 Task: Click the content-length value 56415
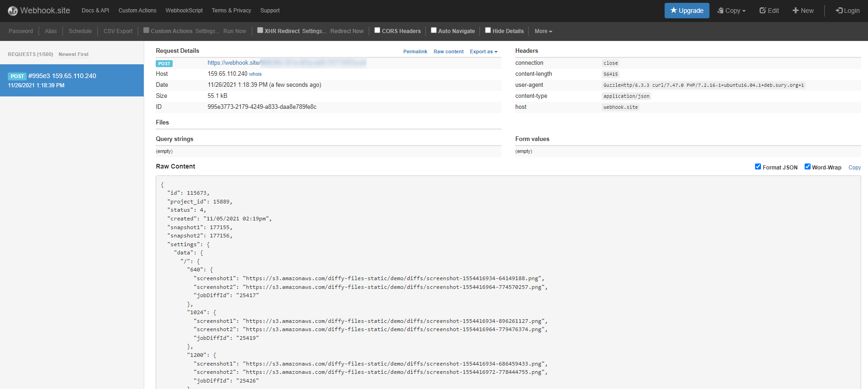click(x=611, y=74)
